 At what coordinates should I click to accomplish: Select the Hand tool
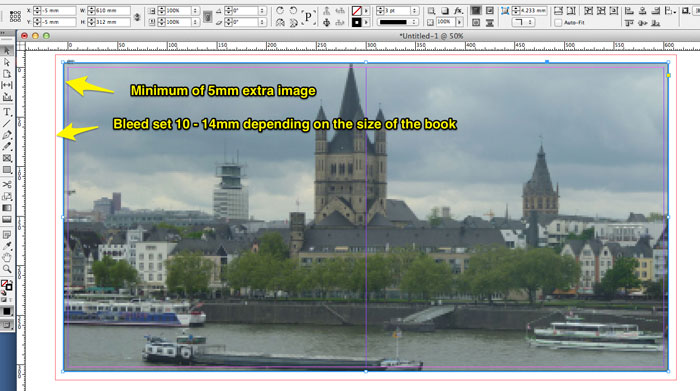(x=7, y=258)
